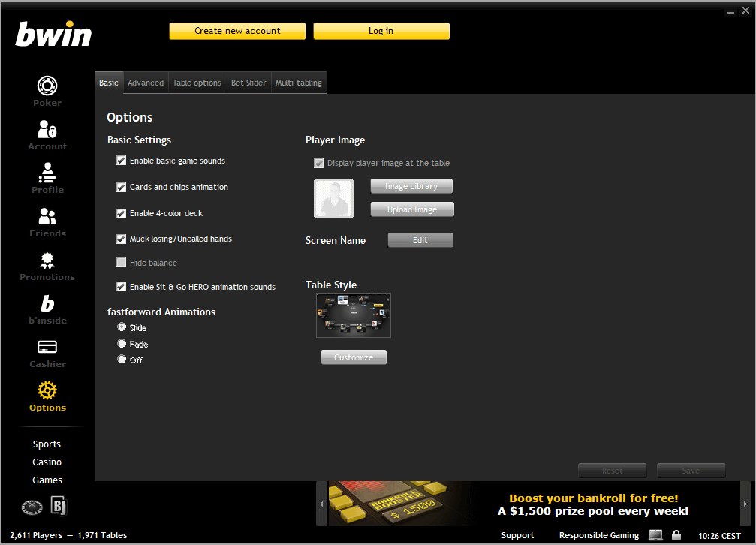
Task: Switch to the Basic tab
Action: [x=108, y=83]
